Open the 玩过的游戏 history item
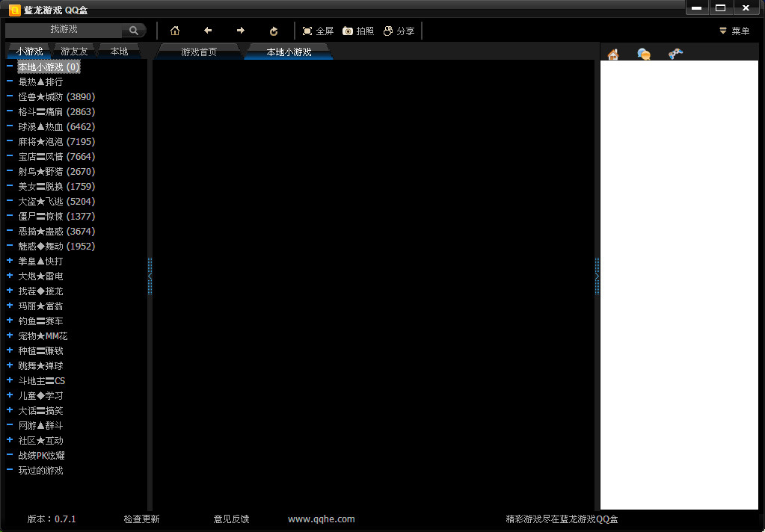Screen dimensions: 765x532 click(40, 471)
